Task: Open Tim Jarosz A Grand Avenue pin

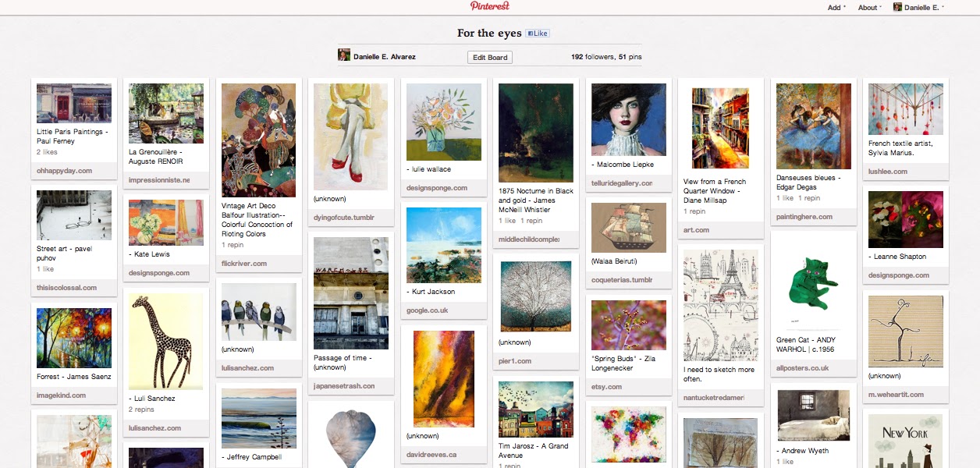Action: pyautogui.click(x=535, y=409)
